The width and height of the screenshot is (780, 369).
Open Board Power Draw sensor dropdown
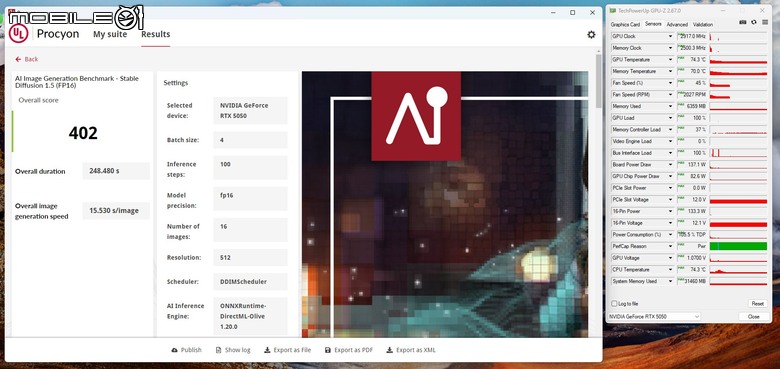671,165
